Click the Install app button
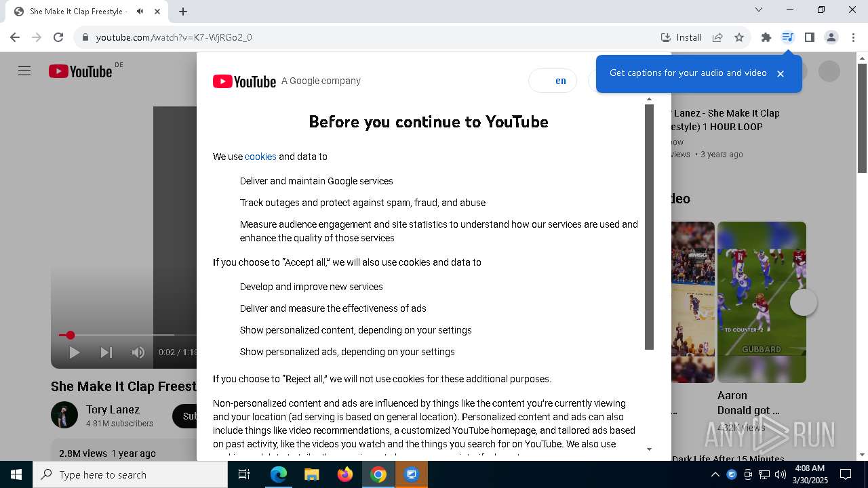Viewport: 868px width, 488px height. (x=681, y=37)
